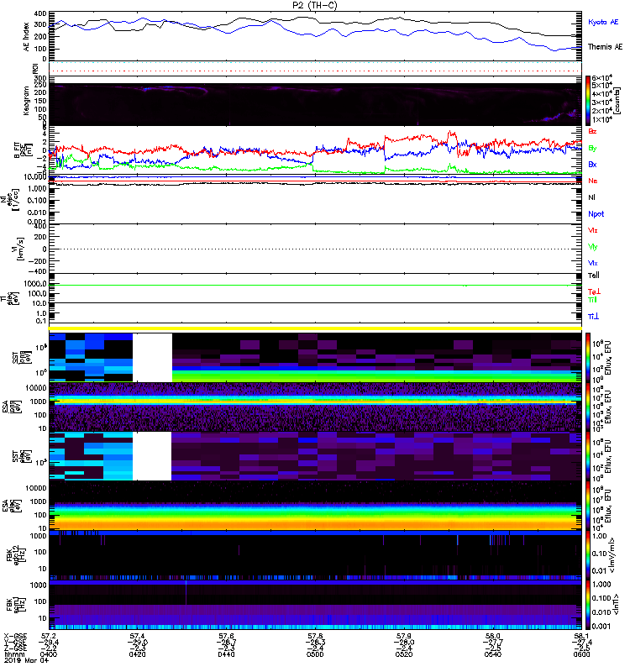Click the 0440 time tick label

pos(226,654)
